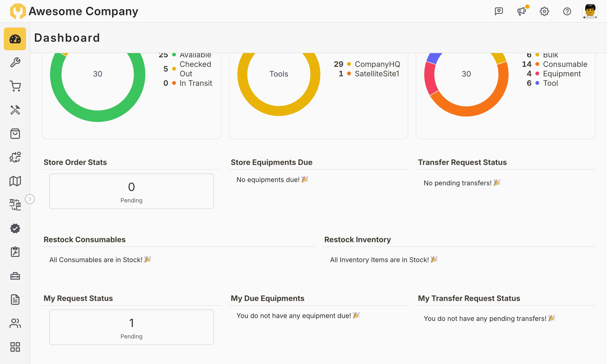Open the user profile avatar menu
607x364 pixels.
click(x=590, y=11)
